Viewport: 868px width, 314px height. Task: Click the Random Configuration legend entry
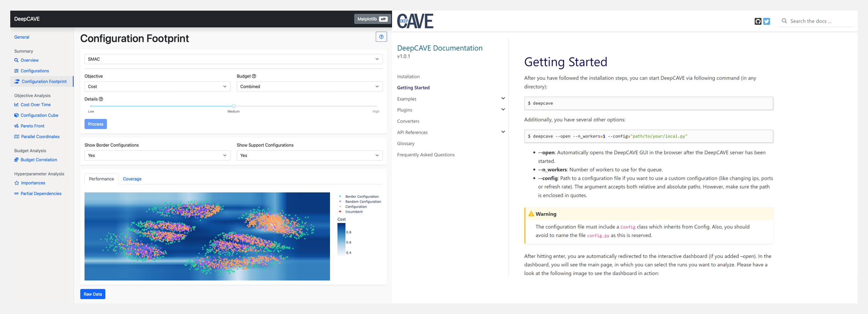tap(363, 202)
